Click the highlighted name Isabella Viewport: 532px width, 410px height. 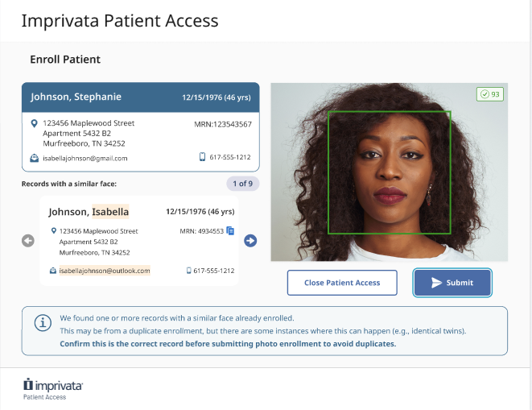pos(110,211)
